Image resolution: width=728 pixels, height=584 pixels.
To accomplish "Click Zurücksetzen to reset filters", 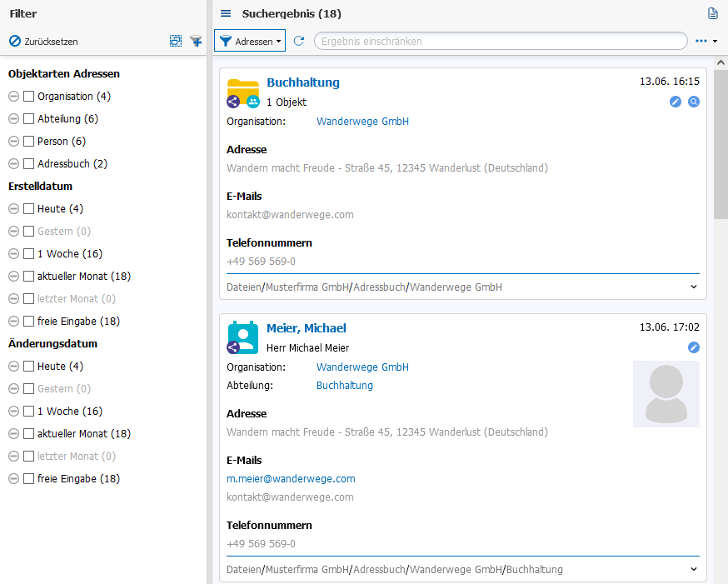I will pos(43,41).
